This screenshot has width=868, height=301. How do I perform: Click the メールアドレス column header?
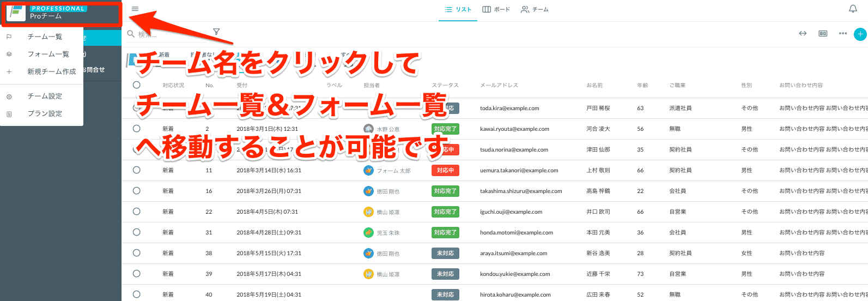point(499,86)
